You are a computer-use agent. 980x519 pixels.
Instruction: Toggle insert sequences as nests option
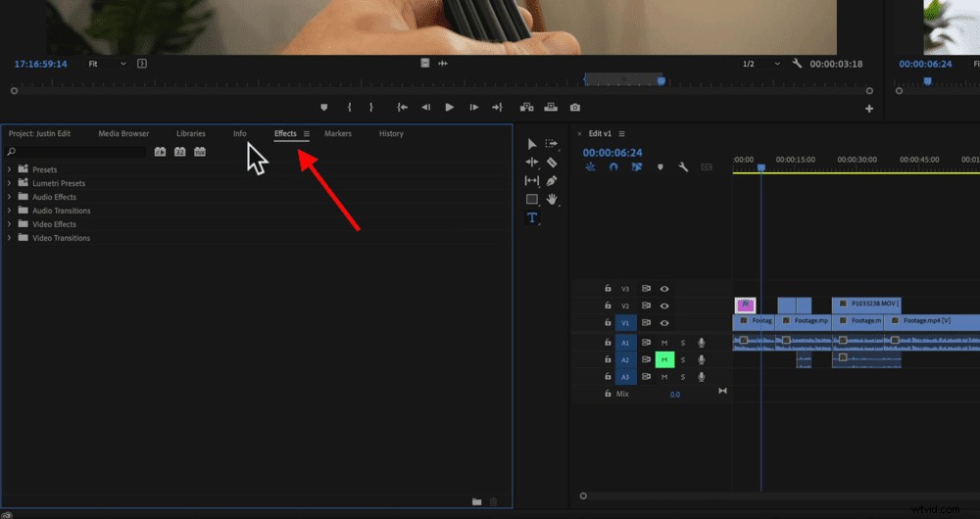[x=591, y=167]
